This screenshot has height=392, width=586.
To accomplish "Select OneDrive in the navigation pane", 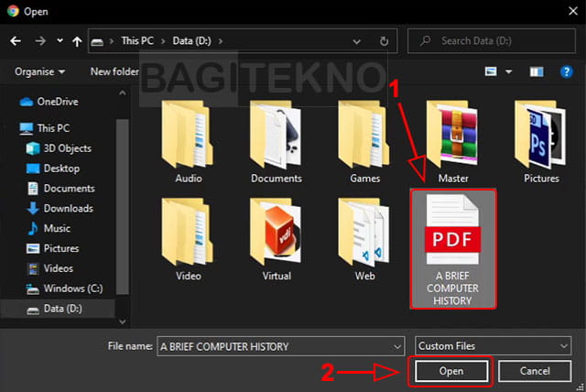I will (49, 102).
